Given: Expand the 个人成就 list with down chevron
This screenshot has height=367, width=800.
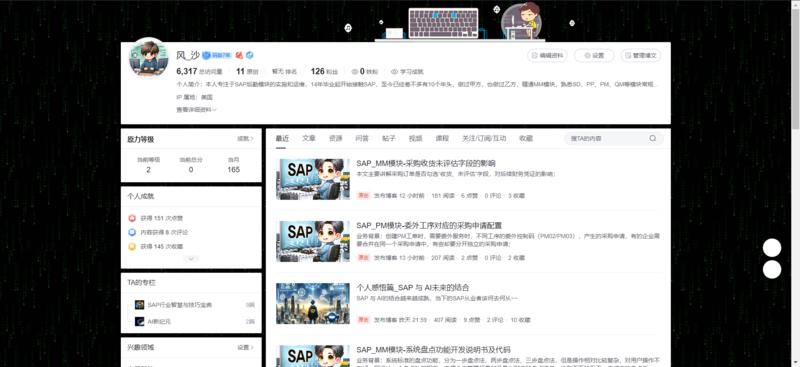Looking at the screenshot, I should pos(191,259).
